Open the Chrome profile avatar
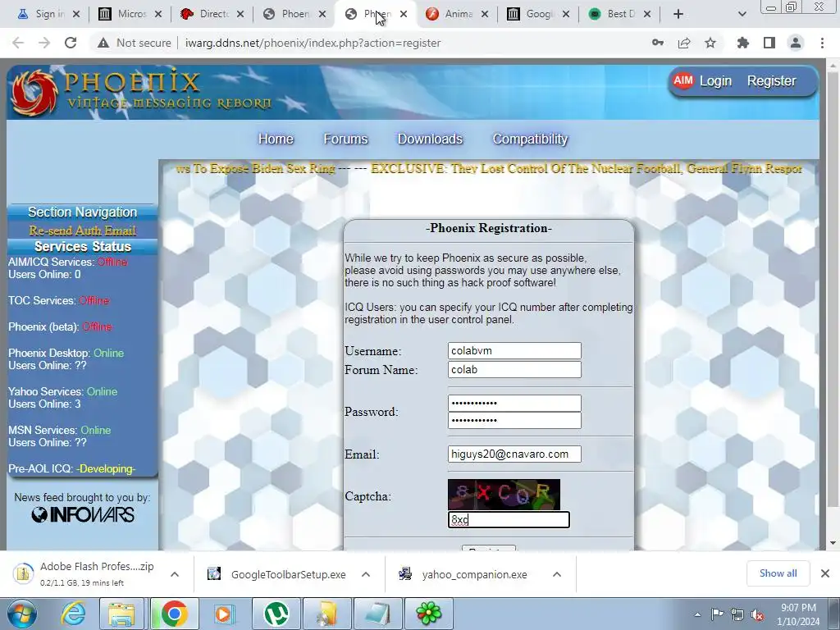The height and width of the screenshot is (630, 840). click(x=796, y=43)
